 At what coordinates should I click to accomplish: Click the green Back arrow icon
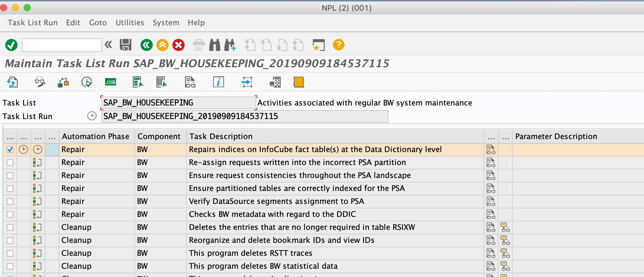click(x=147, y=45)
